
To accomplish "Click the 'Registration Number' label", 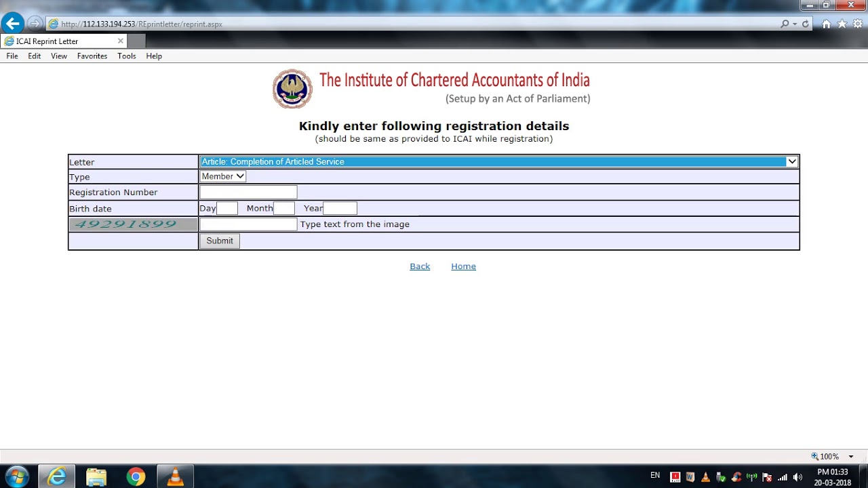I will pyautogui.click(x=113, y=192).
